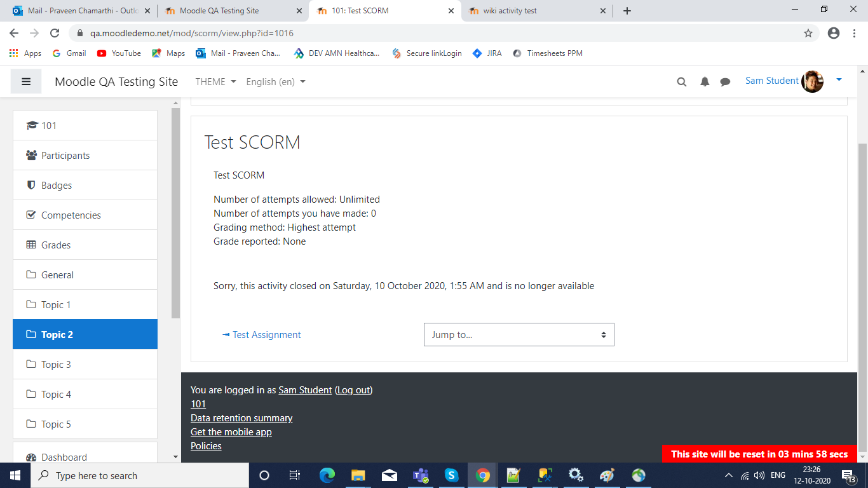Open the notifications bell icon
This screenshot has width=868, height=488.
(705, 81)
